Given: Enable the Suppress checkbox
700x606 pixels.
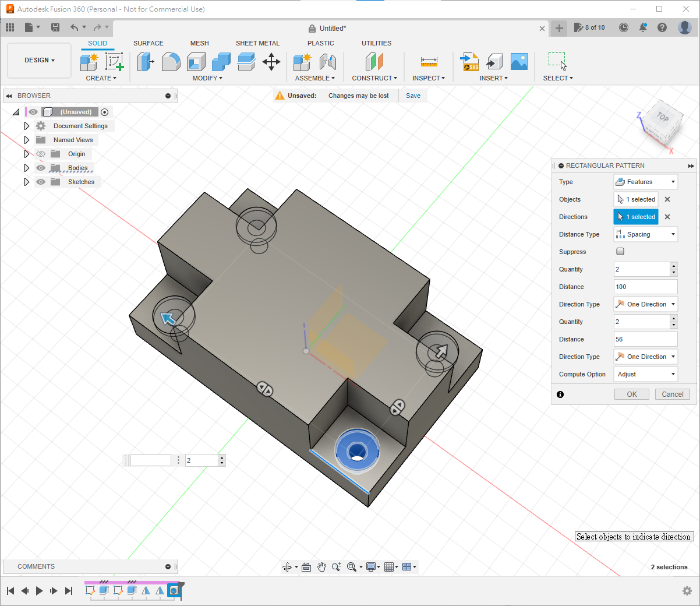Looking at the screenshot, I should 620,252.
